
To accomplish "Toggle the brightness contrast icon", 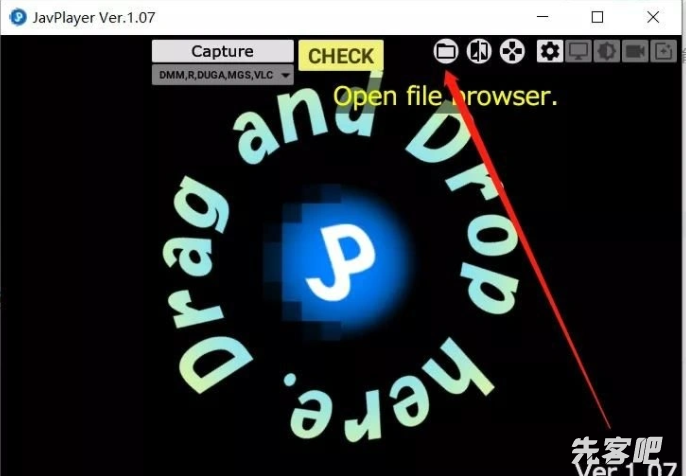I will click(606, 51).
